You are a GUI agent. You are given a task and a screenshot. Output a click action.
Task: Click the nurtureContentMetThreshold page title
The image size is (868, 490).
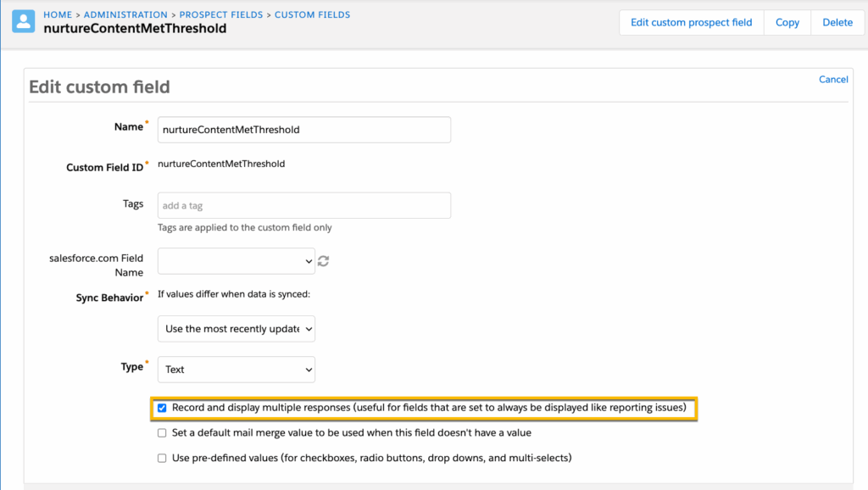tap(135, 29)
